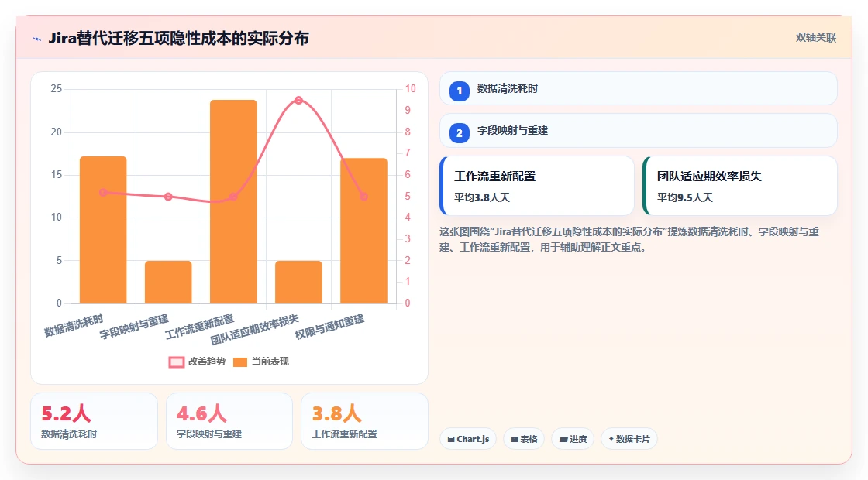Image resolution: width=868 pixels, height=480 pixels.
Task: Click the 进度 tag icon
Action: (x=563, y=439)
